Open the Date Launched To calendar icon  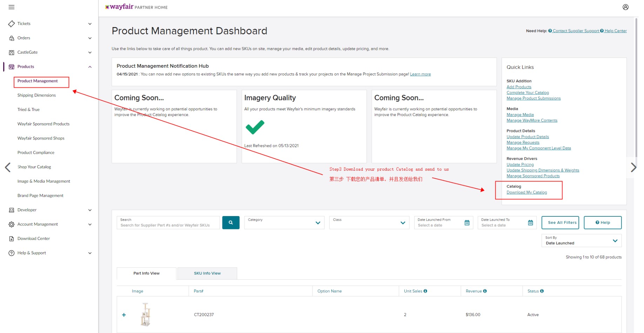click(530, 223)
